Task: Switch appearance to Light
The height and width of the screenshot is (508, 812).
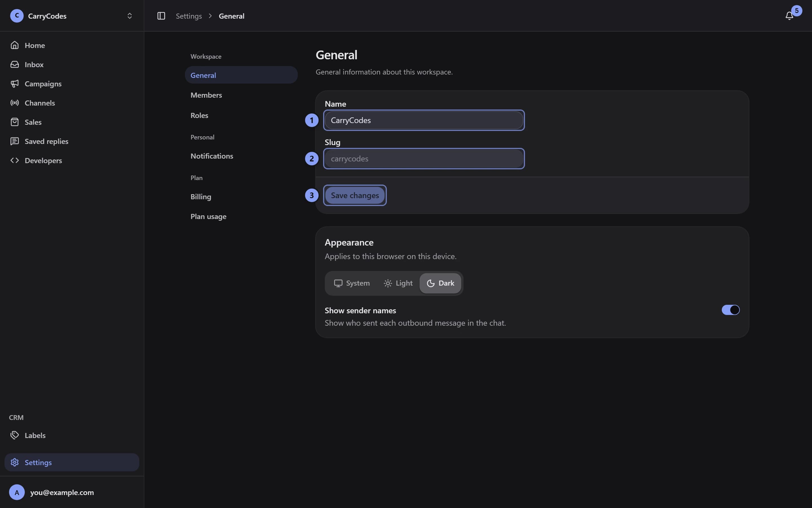Action: [398, 283]
